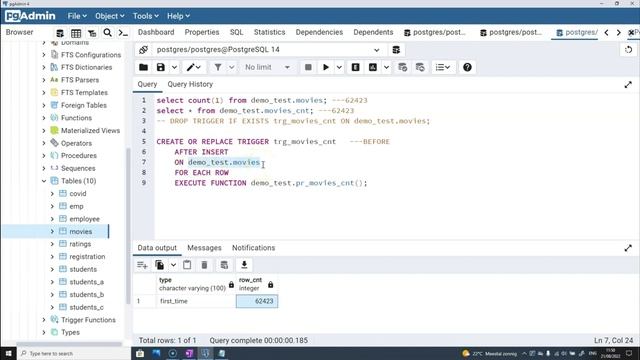Stop the running query
This screenshot has height=360, width=640.
308,67
